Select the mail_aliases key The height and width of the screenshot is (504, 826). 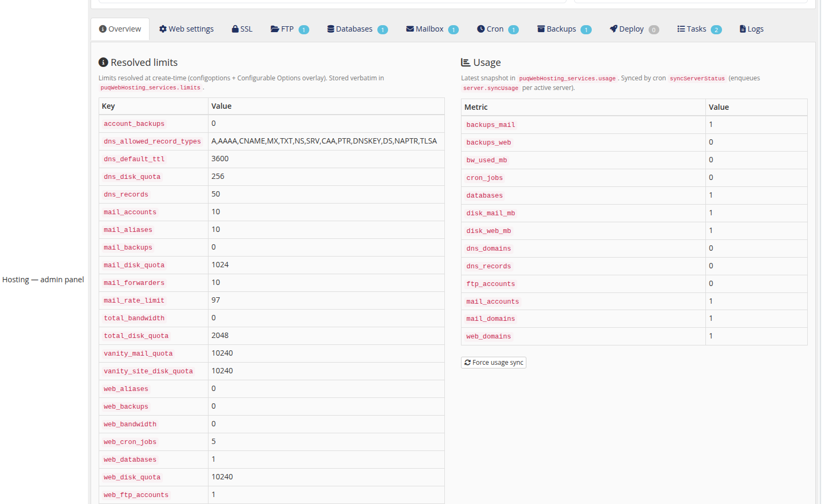coord(128,230)
